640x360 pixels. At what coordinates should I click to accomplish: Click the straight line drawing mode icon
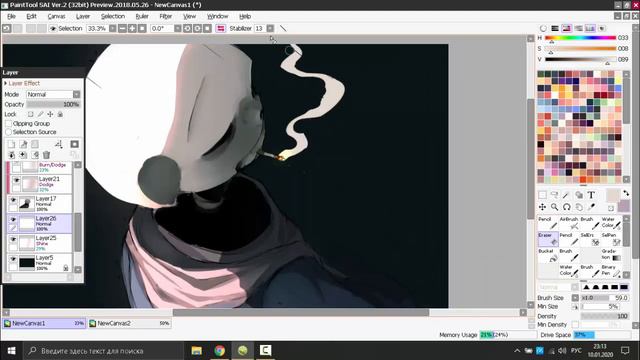[x=283, y=29]
